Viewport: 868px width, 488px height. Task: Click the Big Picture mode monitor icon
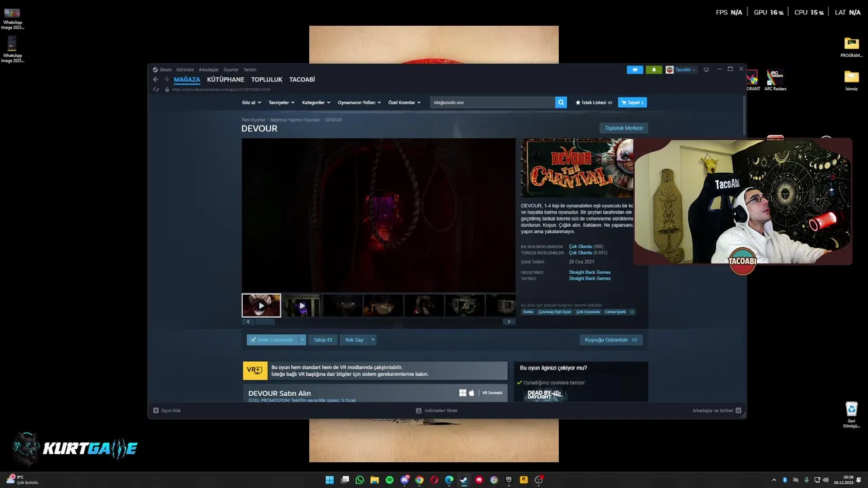coord(706,69)
